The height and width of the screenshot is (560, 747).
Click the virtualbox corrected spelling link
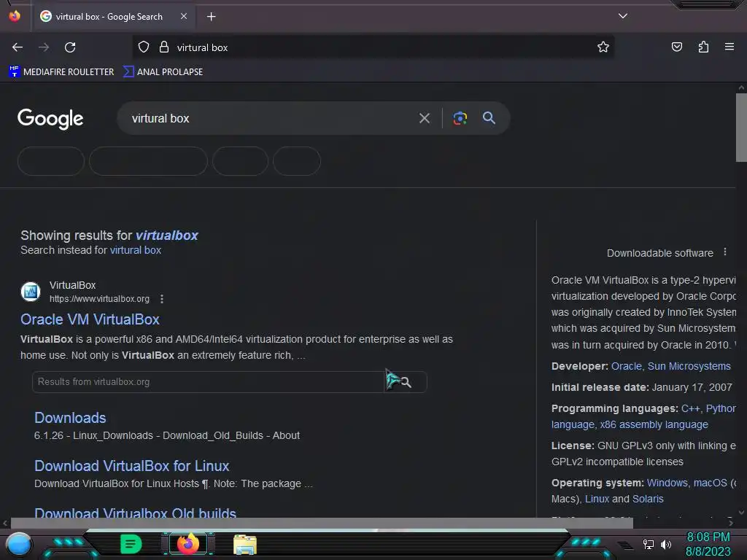pyautogui.click(x=167, y=236)
